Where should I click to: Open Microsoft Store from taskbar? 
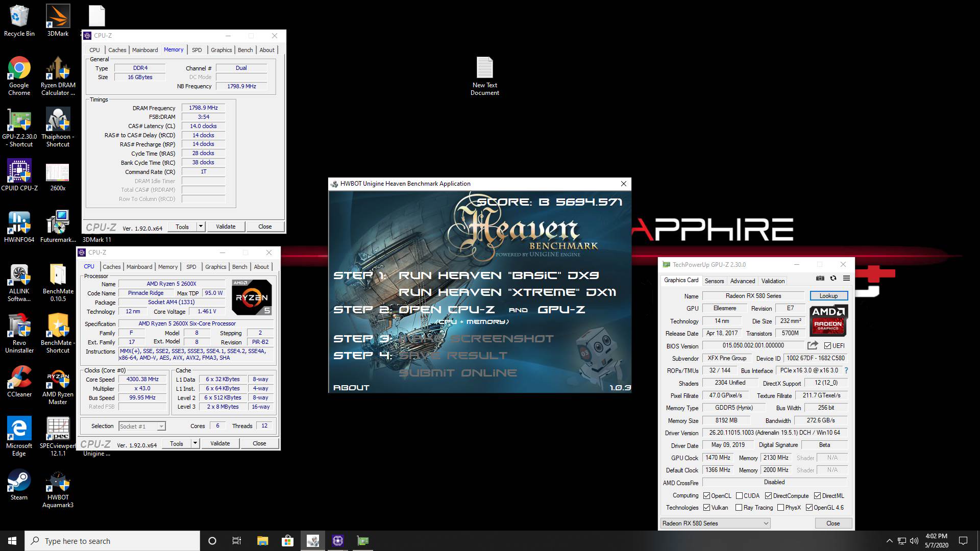pos(287,541)
